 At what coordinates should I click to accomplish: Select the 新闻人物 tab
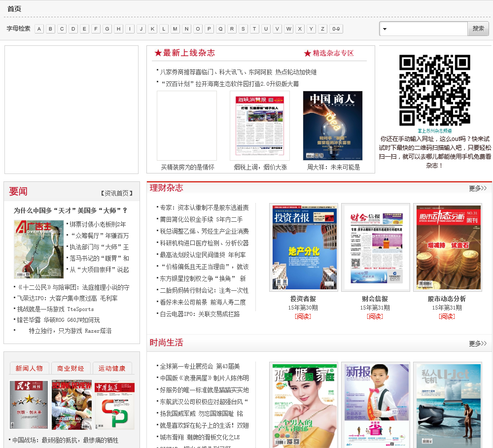pos(29,368)
